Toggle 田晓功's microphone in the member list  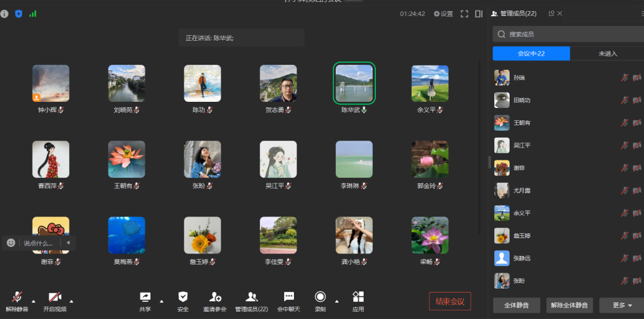pyautogui.click(x=625, y=100)
